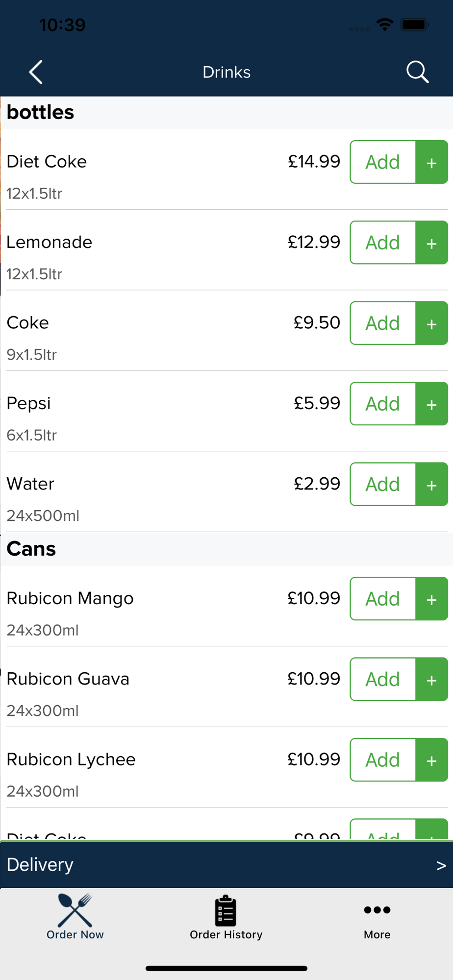Tap the green plus next to Lemonade

click(431, 243)
